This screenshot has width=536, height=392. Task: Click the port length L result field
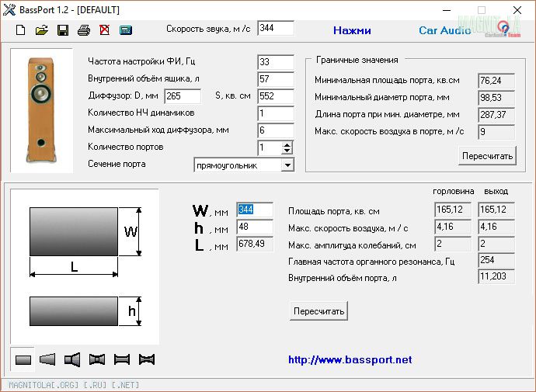tap(255, 244)
